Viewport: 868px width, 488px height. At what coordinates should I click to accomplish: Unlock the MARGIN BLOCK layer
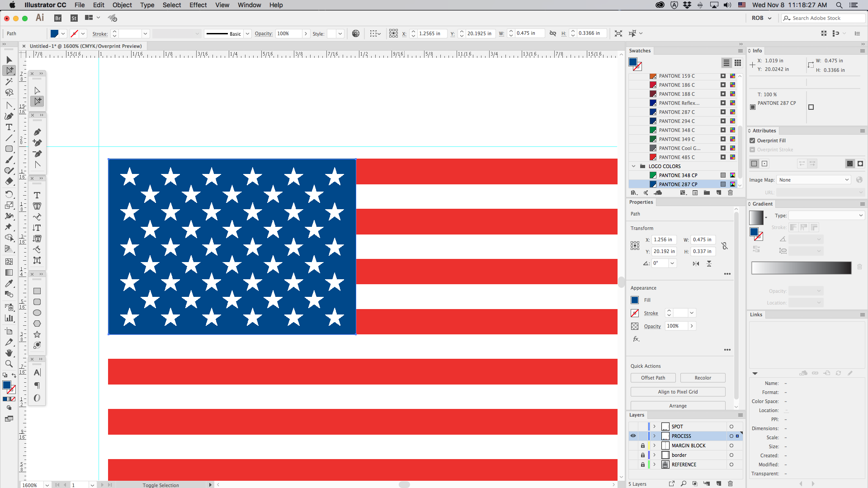[642, 446]
